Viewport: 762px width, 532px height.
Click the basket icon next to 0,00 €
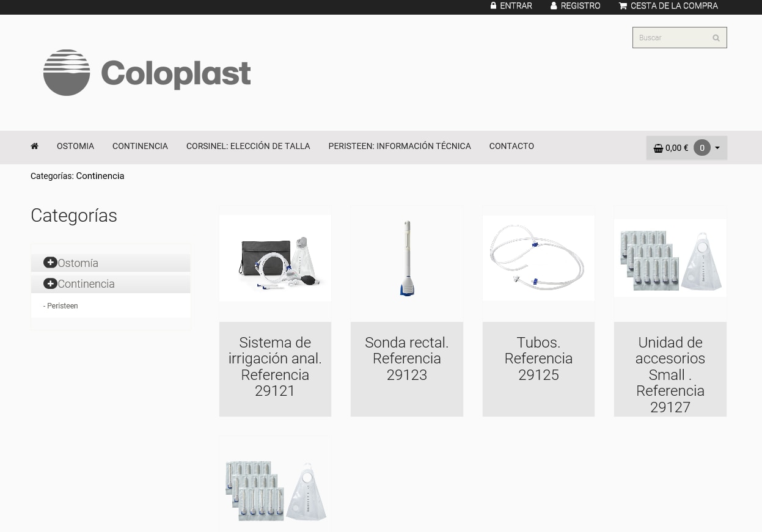click(658, 148)
